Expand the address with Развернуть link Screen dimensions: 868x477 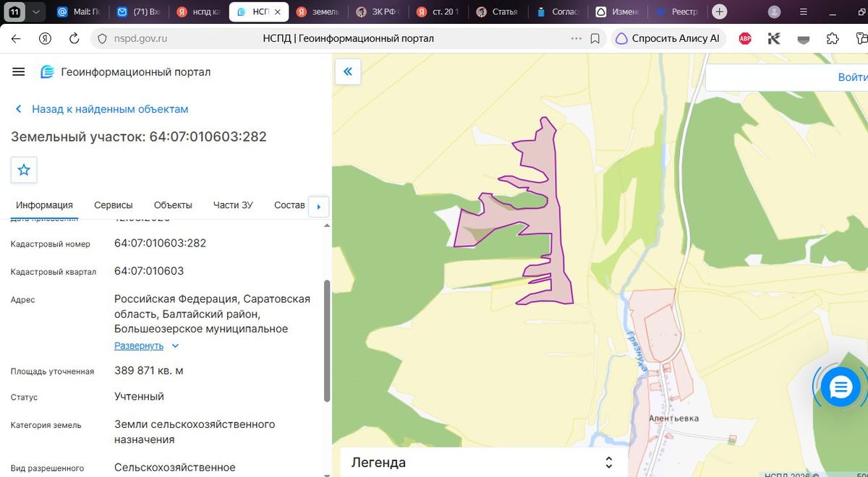tap(146, 345)
